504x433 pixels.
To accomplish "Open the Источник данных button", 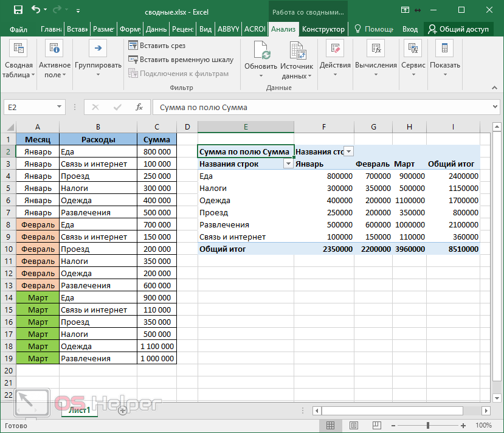I will 297,60.
